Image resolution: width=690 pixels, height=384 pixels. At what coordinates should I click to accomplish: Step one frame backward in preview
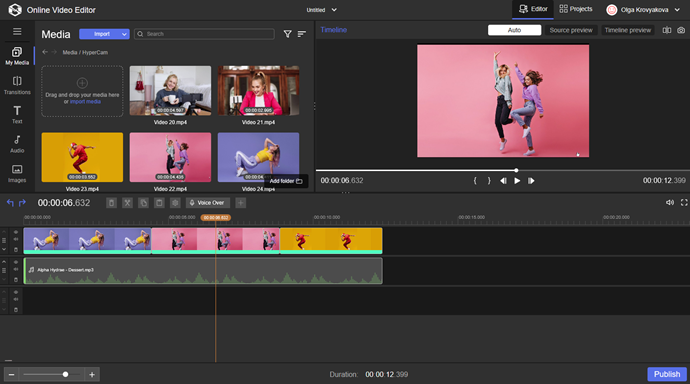click(x=503, y=180)
